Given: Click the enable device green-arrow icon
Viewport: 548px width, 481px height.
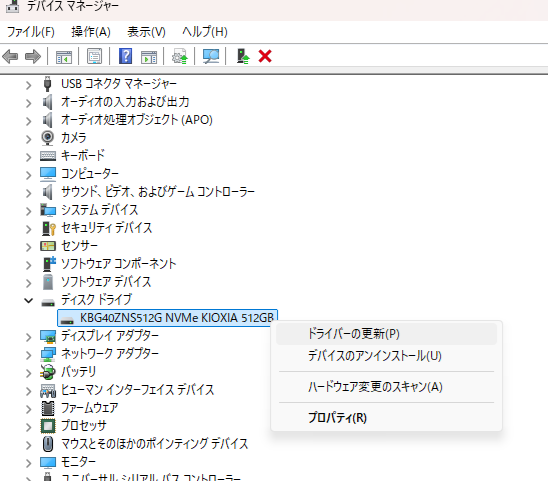Looking at the screenshot, I should pos(243,56).
